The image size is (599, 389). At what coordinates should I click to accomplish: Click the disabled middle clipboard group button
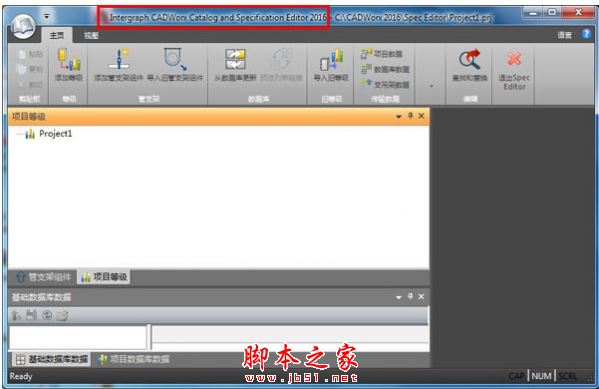coord(31,69)
